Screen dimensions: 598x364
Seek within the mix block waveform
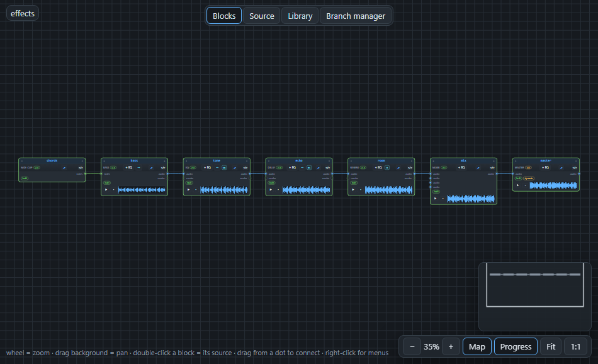click(x=471, y=199)
